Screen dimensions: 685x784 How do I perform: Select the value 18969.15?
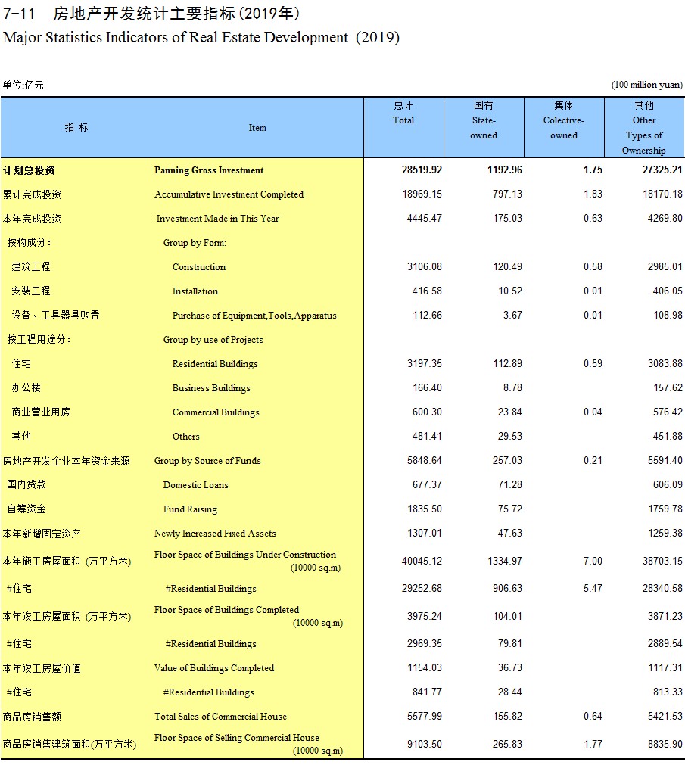[422, 194]
